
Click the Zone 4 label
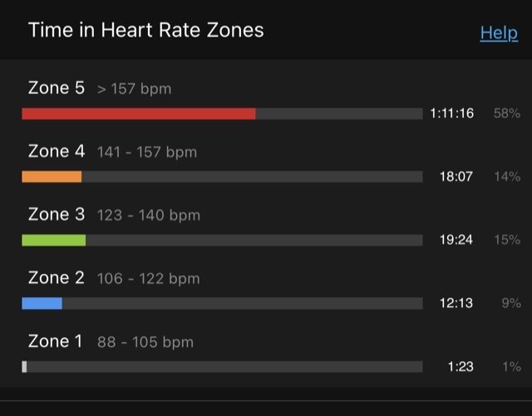click(57, 151)
